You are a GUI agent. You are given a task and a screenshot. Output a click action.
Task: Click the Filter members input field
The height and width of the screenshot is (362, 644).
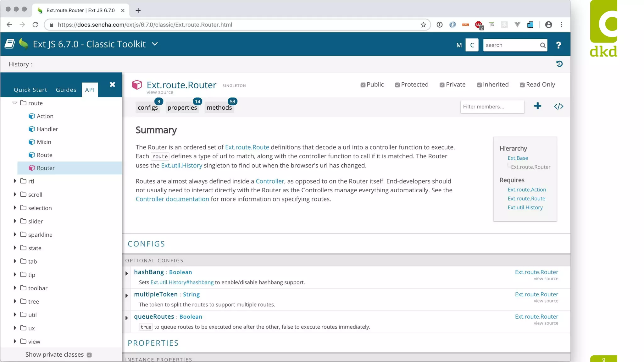(x=492, y=107)
